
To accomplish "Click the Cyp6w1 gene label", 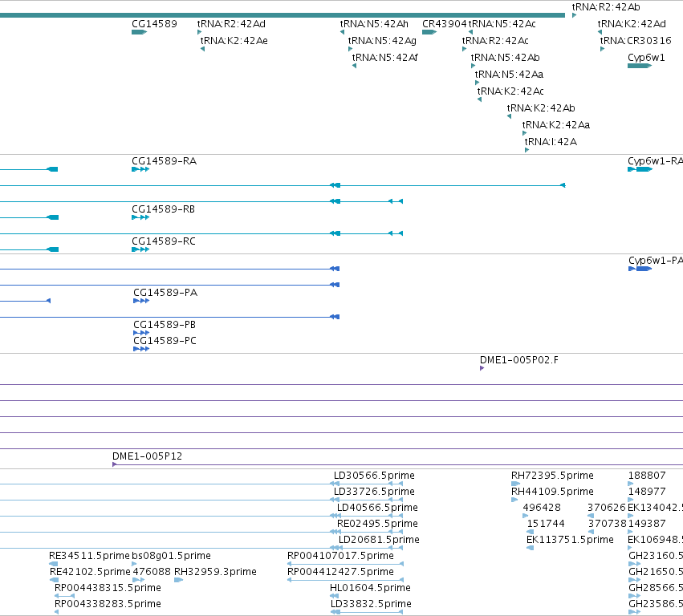I will click(x=646, y=58).
